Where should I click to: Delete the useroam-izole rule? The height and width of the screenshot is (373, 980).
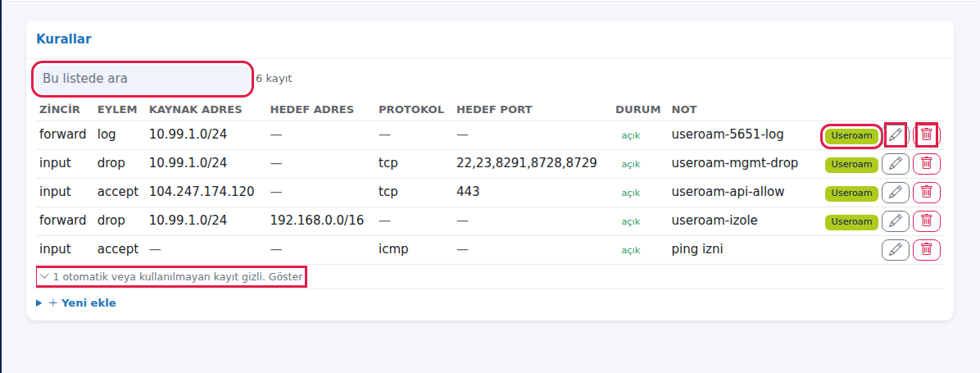pos(927,221)
